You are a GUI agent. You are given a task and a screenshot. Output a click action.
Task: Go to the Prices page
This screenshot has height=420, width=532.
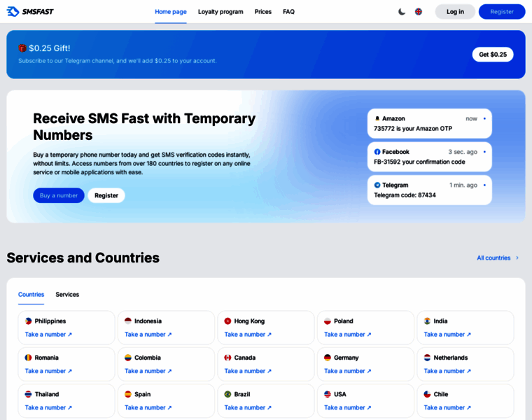click(x=263, y=11)
